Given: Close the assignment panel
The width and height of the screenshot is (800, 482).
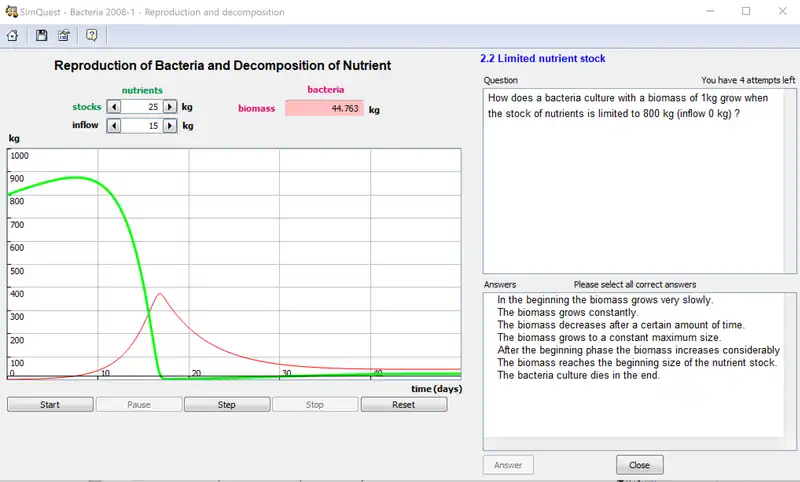Looking at the screenshot, I should coord(639,465).
